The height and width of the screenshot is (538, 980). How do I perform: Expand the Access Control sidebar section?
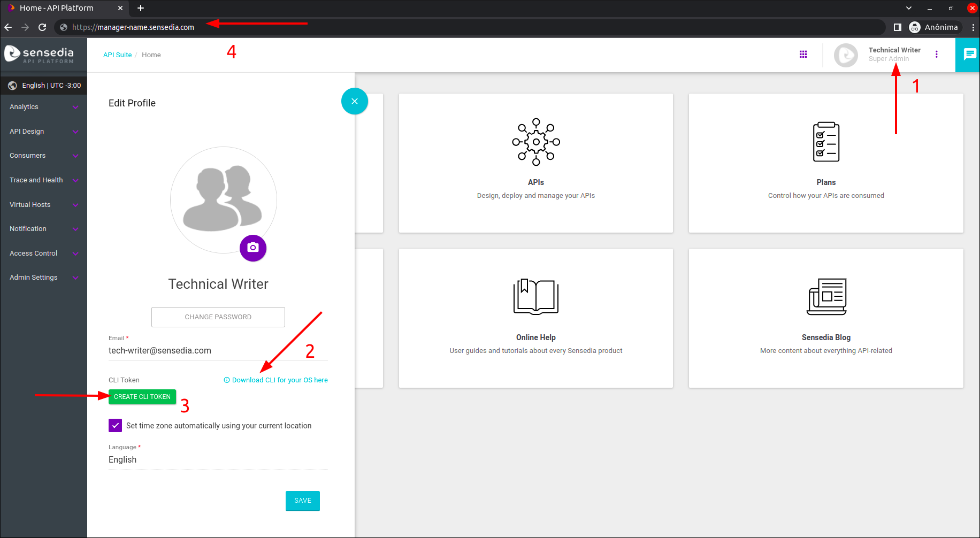coord(43,253)
